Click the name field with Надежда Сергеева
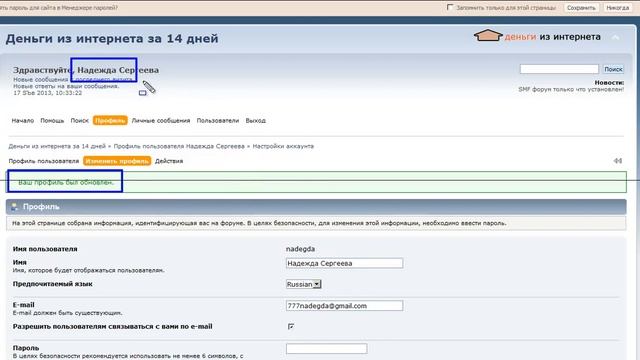640x360 pixels. [344, 263]
